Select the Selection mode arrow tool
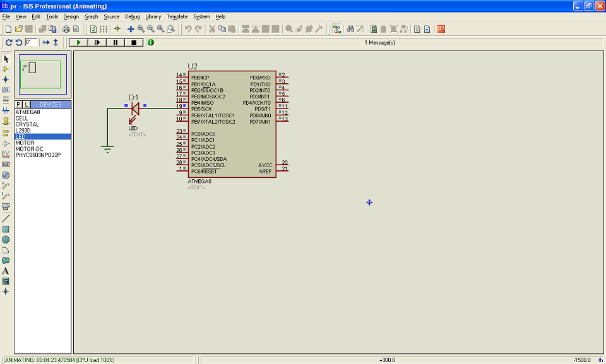This screenshot has width=606, height=364. click(6, 59)
